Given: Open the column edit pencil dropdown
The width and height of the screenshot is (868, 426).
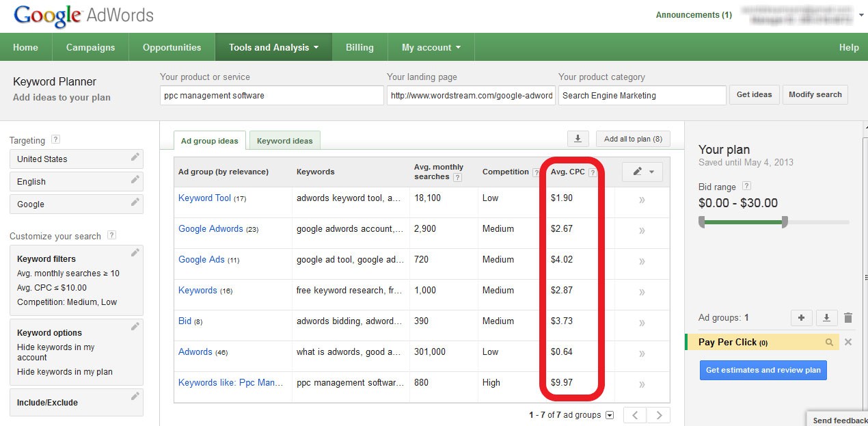Looking at the screenshot, I should (x=642, y=172).
